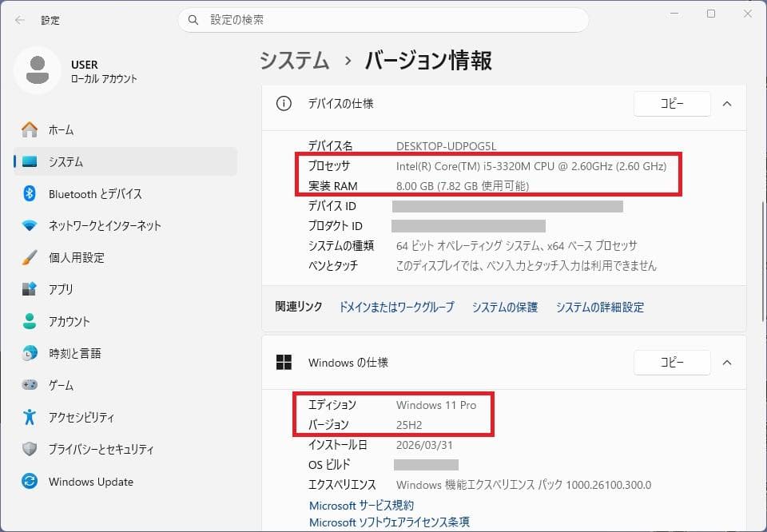Viewport: 767px width, 532px height.
Task: Click the back arrow in the title bar
Action: pyautogui.click(x=19, y=20)
